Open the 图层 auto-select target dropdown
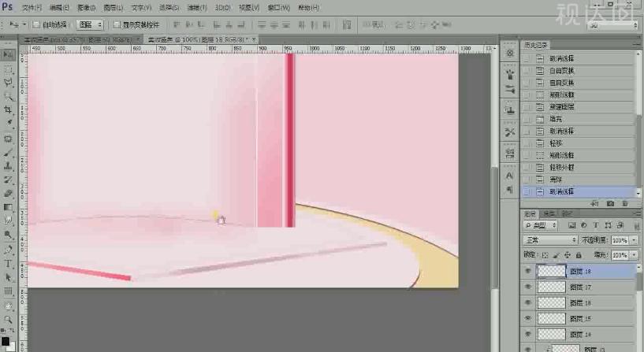 [x=90, y=24]
